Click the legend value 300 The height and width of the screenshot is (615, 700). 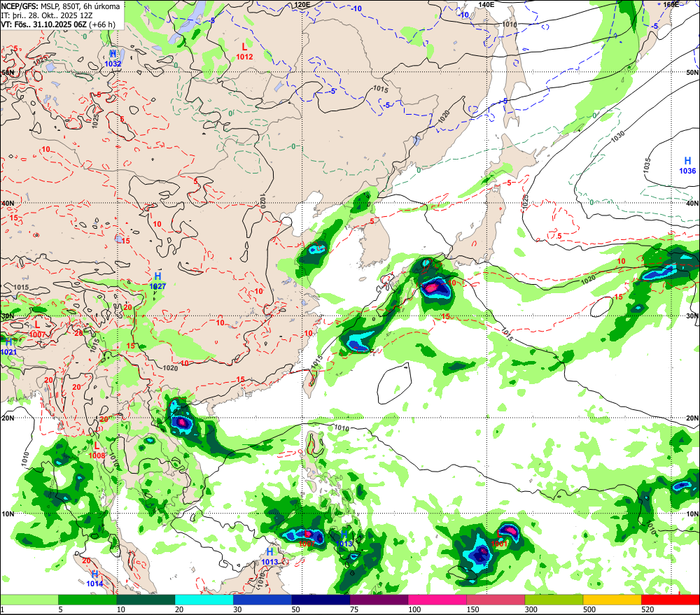(x=531, y=609)
